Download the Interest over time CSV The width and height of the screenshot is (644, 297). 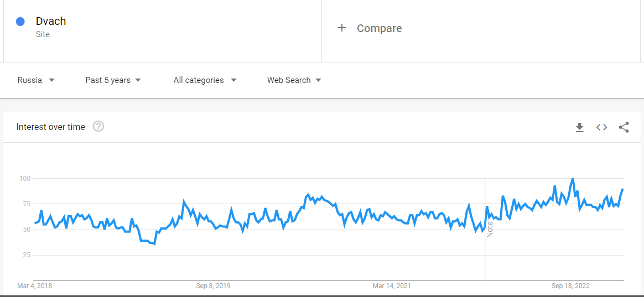click(579, 127)
